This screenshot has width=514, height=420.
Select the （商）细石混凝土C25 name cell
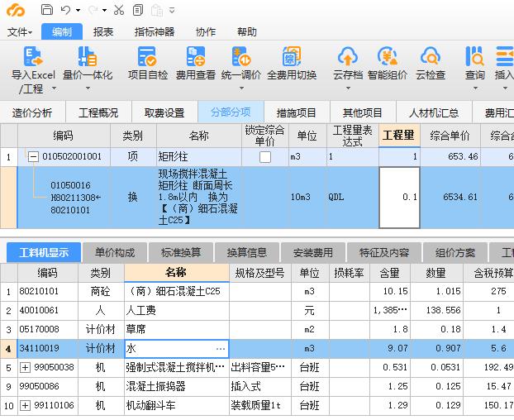(x=176, y=292)
